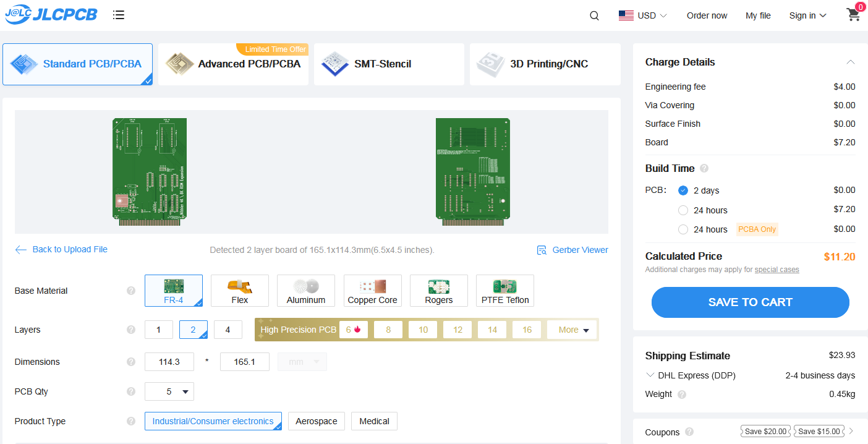Click help icon next to Base Material
Image resolution: width=868 pixels, height=444 pixels.
point(131,291)
